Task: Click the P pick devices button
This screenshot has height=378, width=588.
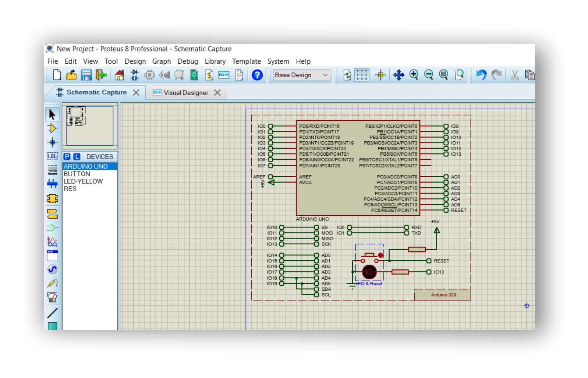Action: click(67, 156)
